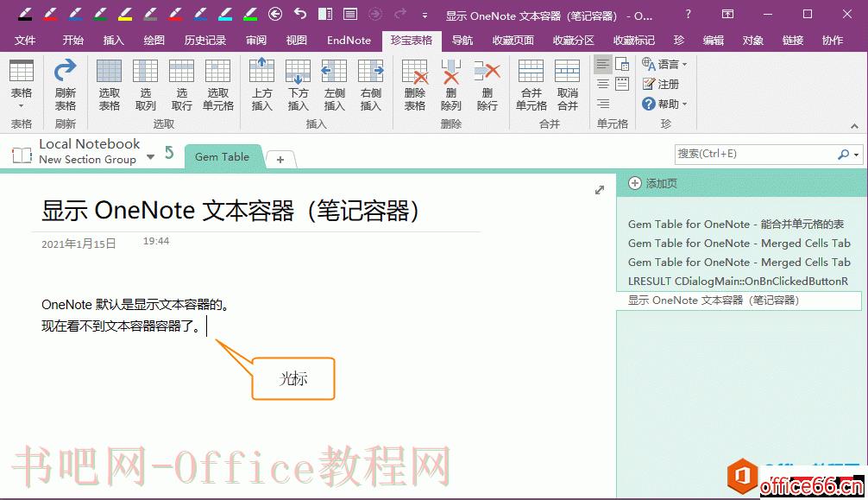Switch to the EndNote tab
Image resolution: width=868 pixels, height=500 pixels.
349,40
